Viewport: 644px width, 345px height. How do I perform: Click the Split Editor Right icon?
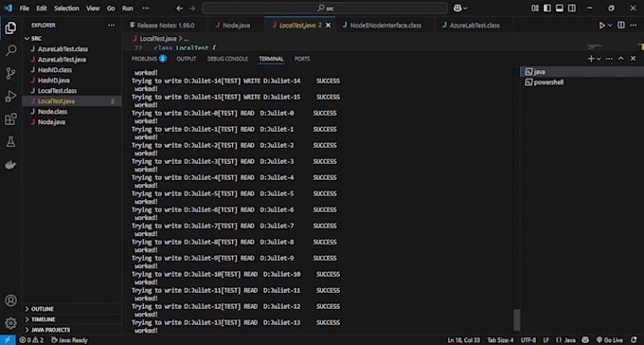(621, 26)
